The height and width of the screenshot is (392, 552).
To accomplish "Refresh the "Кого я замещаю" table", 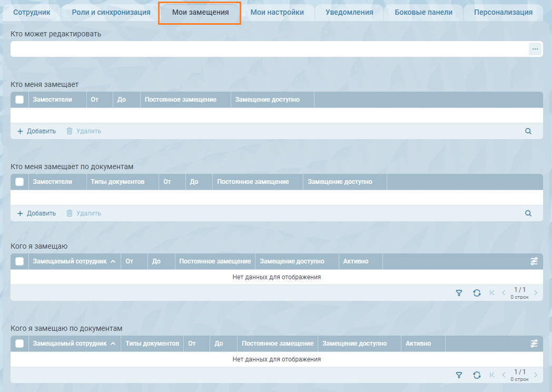I will (477, 293).
